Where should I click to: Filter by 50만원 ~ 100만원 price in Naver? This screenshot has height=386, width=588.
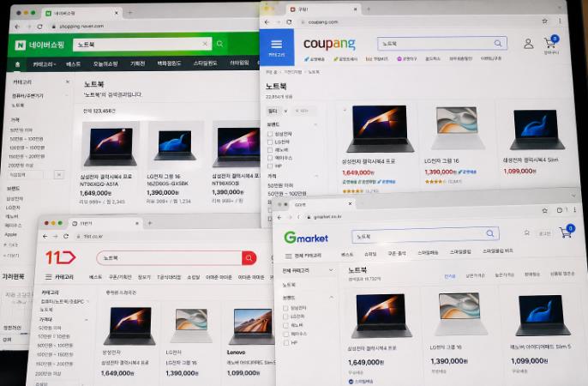[27, 139]
